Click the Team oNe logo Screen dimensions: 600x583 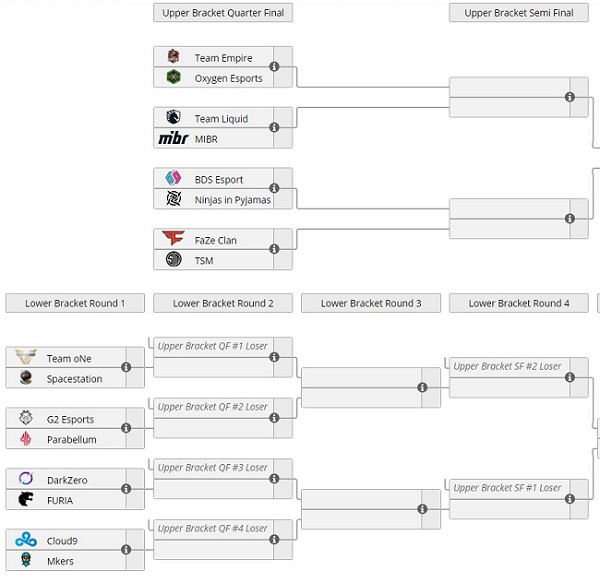tap(26, 357)
